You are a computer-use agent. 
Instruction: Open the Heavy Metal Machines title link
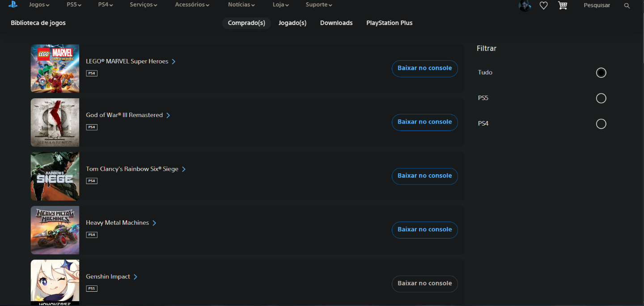pyautogui.click(x=117, y=223)
